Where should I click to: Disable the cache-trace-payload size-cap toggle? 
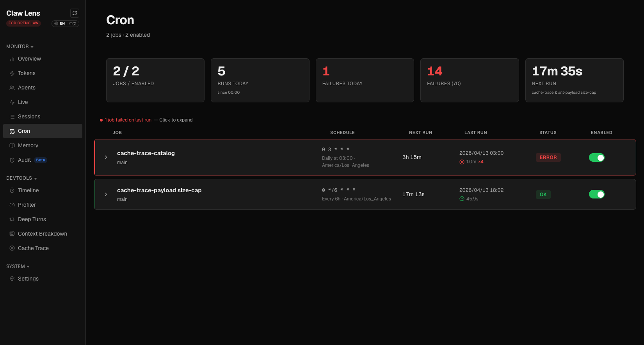(597, 194)
